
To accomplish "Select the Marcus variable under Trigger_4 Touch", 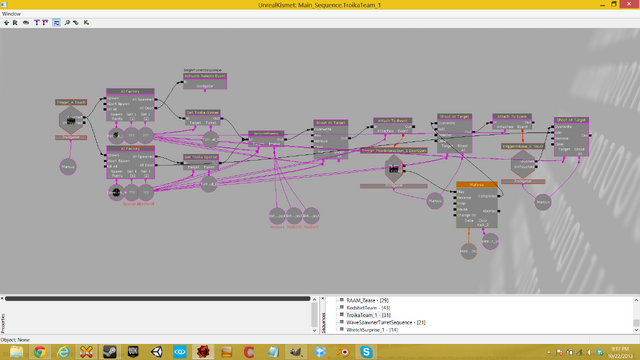I will pos(68,167).
